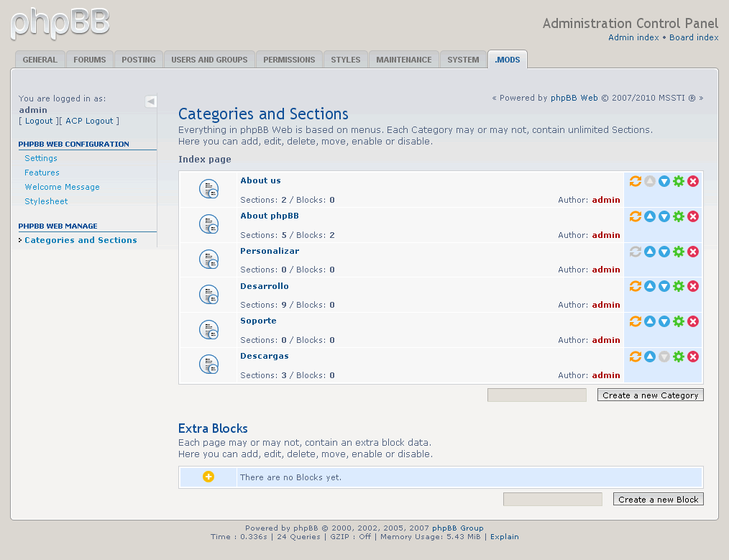The image size is (729, 560).
Task: Move the Soporte category down
Action: point(664,321)
